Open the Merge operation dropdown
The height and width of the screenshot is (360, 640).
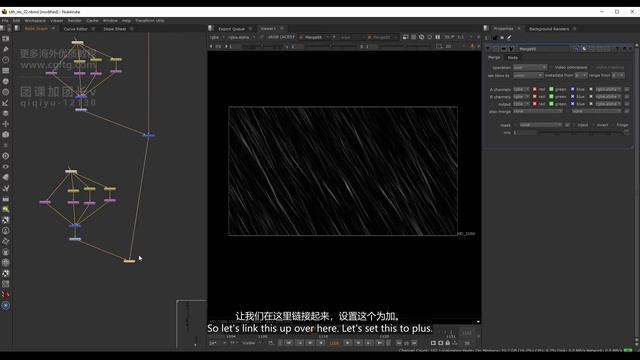[530, 67]
